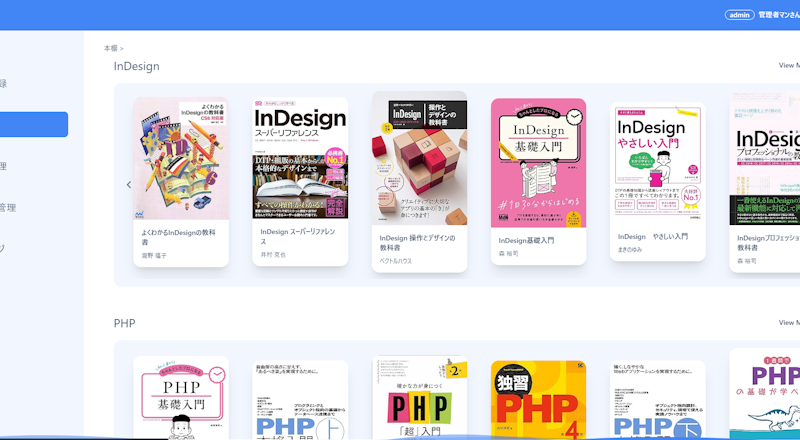Select the highlighted blue sidebar menu item
Image resolution: width=800 pixels, height=440 pixels.
[34, 125]
